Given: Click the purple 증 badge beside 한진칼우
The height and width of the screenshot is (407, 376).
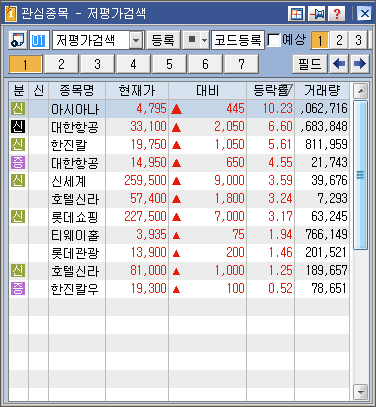Looking at the screenshot, I should (x=18, y=288).
